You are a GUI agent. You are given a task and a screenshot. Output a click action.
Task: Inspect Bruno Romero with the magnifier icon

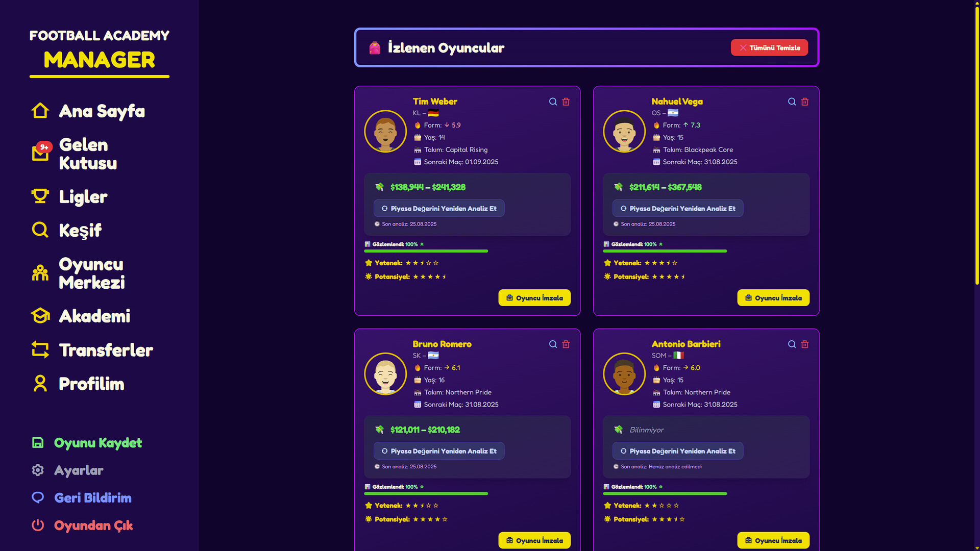tap(553, 344)
